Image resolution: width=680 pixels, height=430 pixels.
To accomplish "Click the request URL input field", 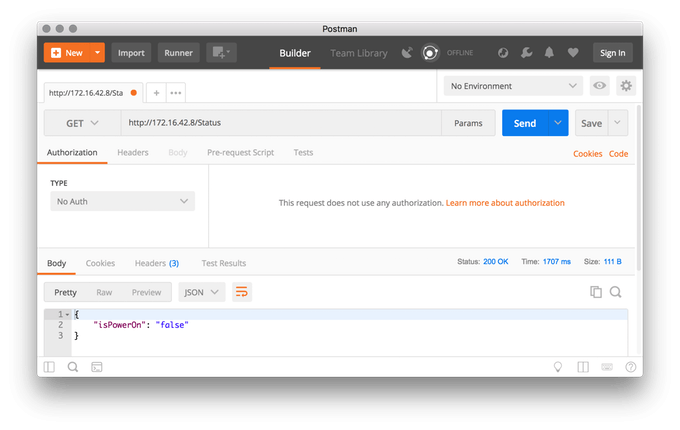I will point(280,123).
